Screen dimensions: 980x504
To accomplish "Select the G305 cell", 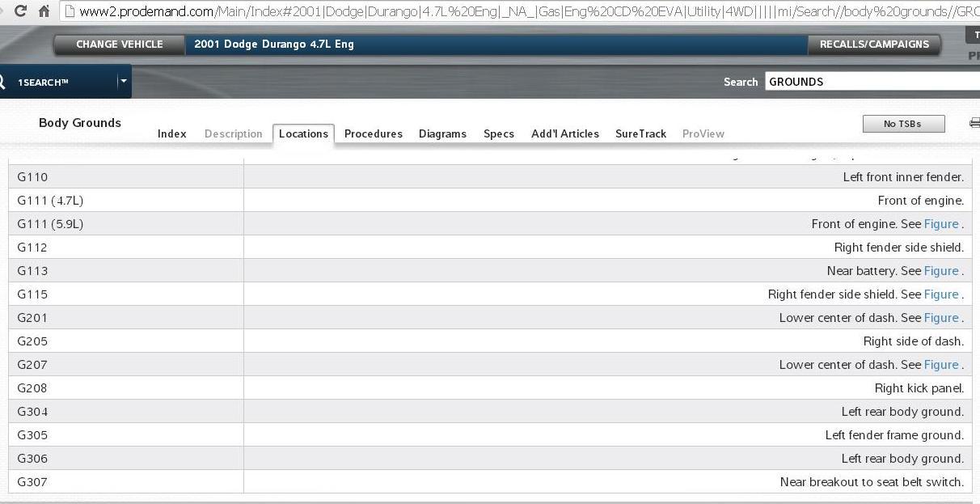I will (x=126, y=435).
